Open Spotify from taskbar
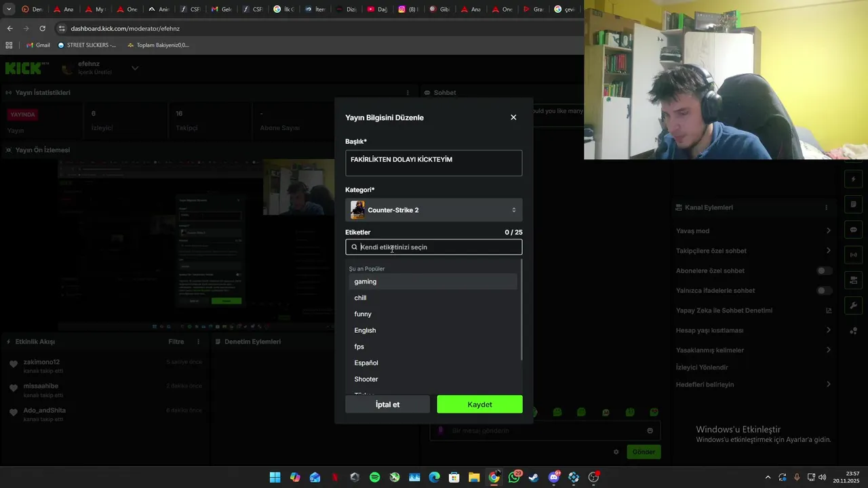Image resolution: width=868 pixels, height=488 pixels. point(374,477)
